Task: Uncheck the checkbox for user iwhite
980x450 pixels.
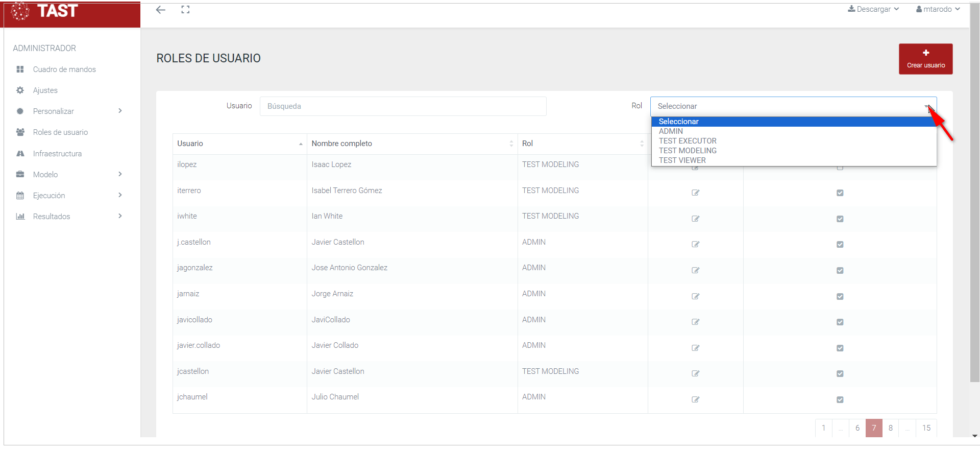Action: [x=840, y=219]
